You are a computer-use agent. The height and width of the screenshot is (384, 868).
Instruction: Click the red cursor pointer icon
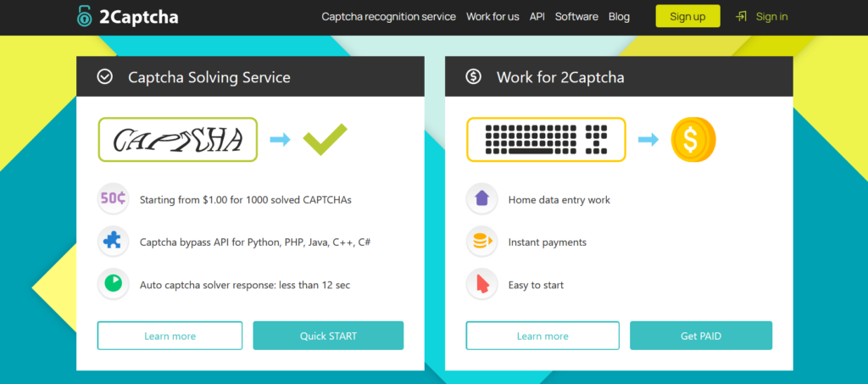(x=482, y=285)
